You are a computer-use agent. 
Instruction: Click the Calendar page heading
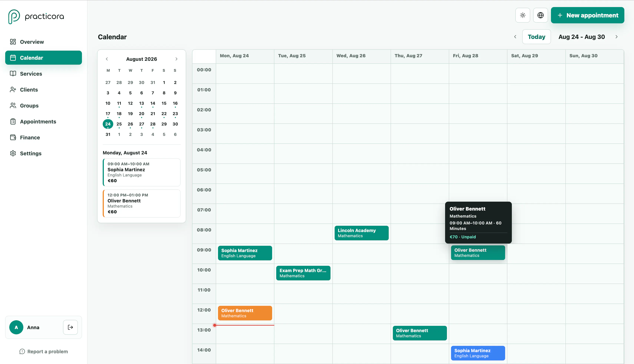click(x=112, y=37)
